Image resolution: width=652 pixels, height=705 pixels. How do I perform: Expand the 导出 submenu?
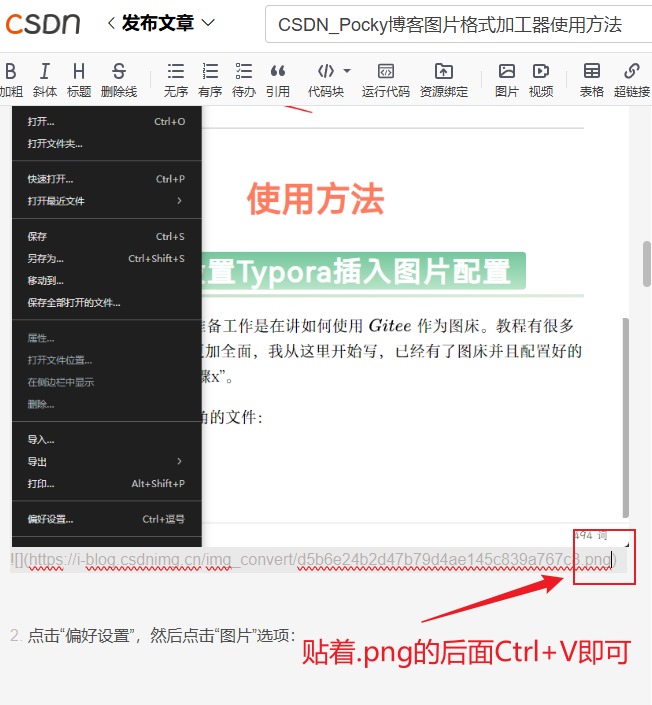107,462
